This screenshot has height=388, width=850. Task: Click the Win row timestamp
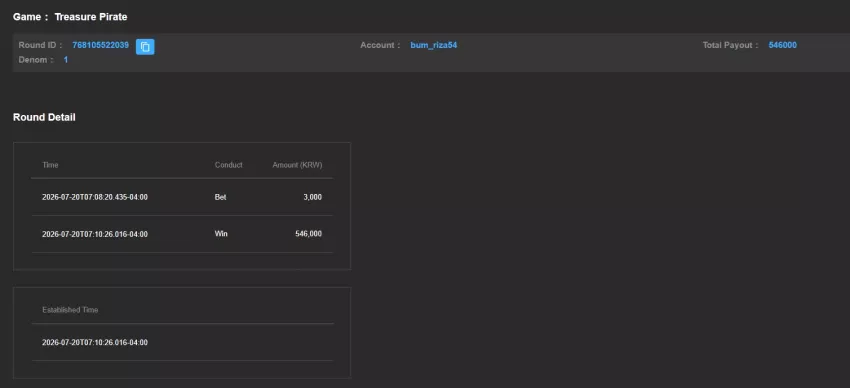tap(95, 234)
